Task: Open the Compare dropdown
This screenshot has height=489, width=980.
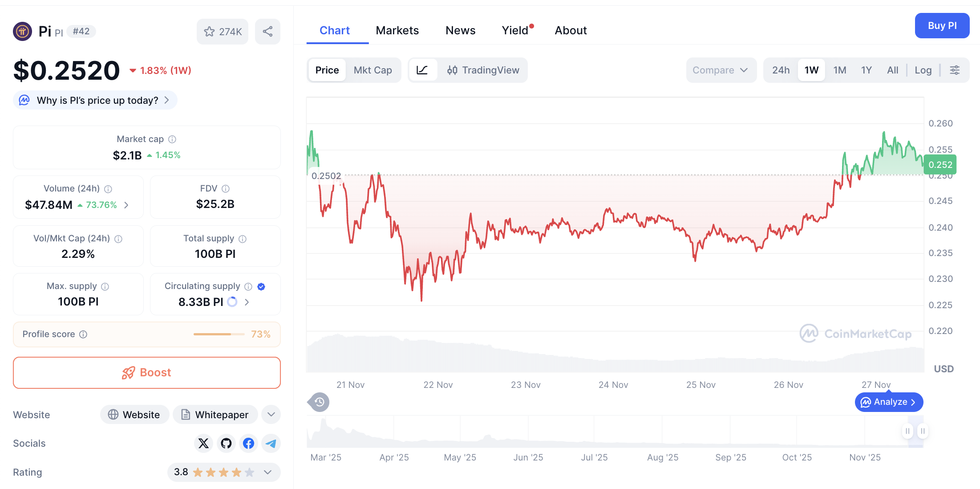Action: pyautogui.click(x=721, y=70)
